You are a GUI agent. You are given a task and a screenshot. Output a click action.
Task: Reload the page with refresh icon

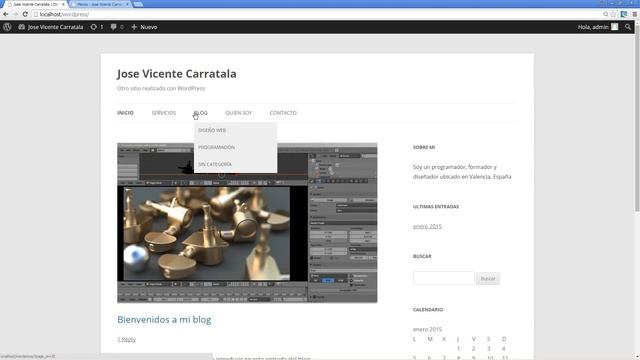tap(25, 14)
